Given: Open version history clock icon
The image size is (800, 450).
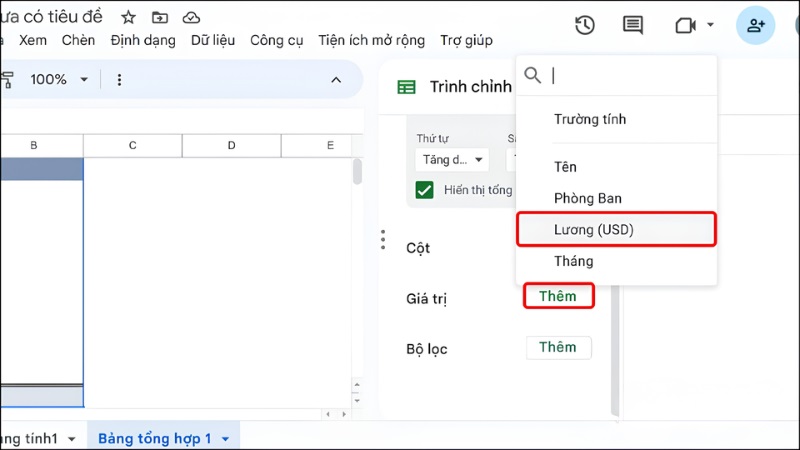Looking at the screenshot, I should pyautogui.click(x=585, y=25).
